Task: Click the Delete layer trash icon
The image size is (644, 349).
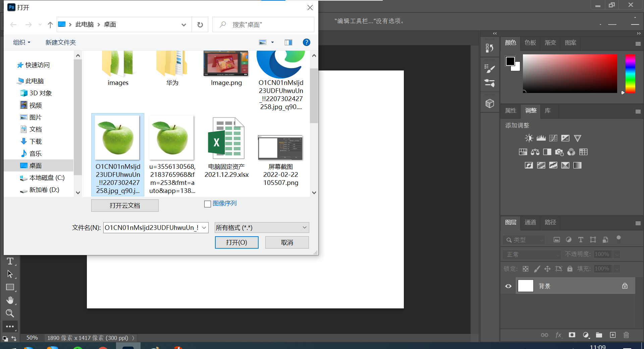Action: (626, 335)
